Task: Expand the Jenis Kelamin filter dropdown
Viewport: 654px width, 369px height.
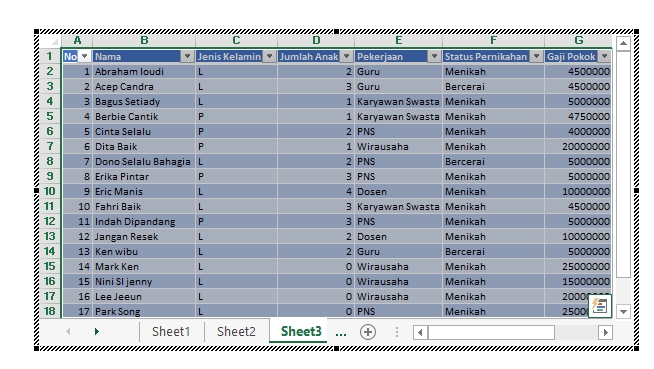Action: click(269, 56)
